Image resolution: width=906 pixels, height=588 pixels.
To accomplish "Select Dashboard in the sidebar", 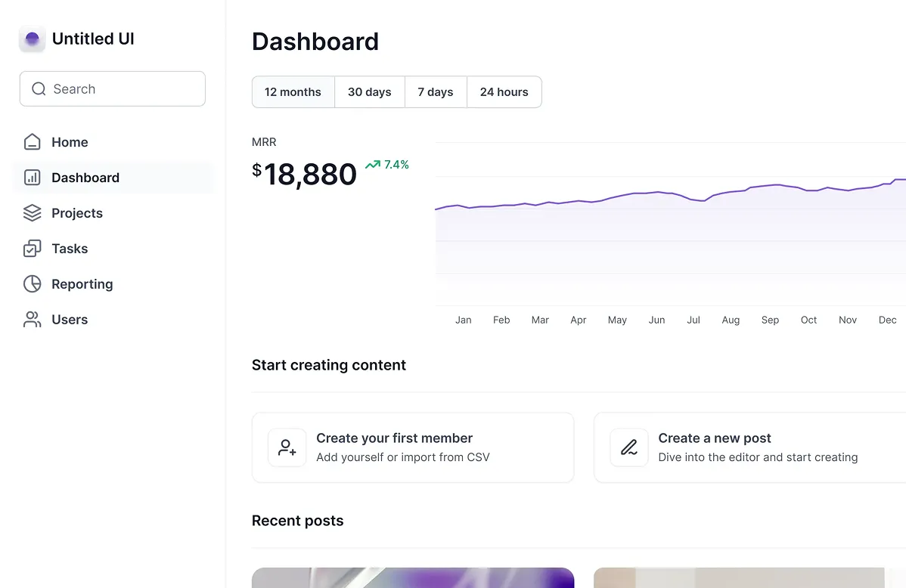I will click(113, 178).
